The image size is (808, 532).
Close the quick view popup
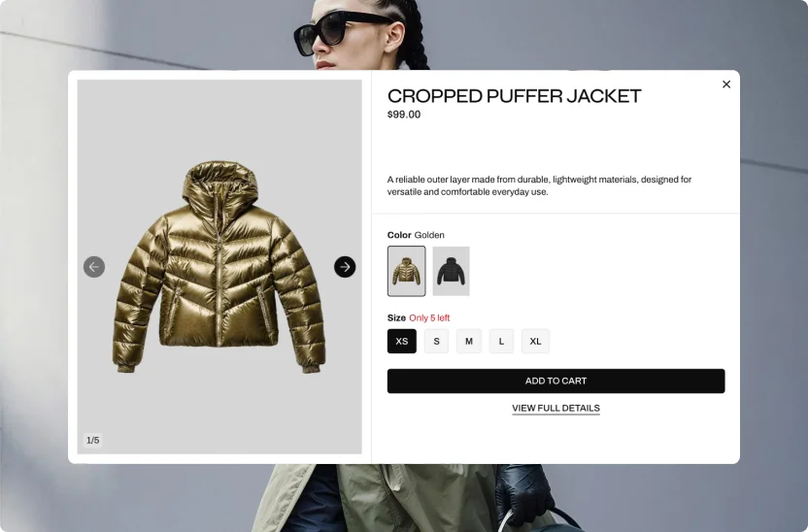[726, 84]
